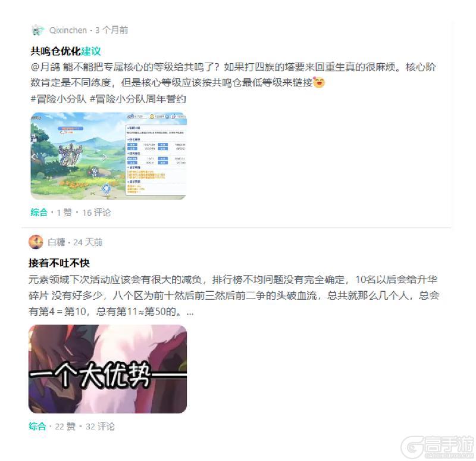Open 白糖's round profile avatar
Image resolution: width=476 pixels, height=461 pixels.
tap(36, 242)
